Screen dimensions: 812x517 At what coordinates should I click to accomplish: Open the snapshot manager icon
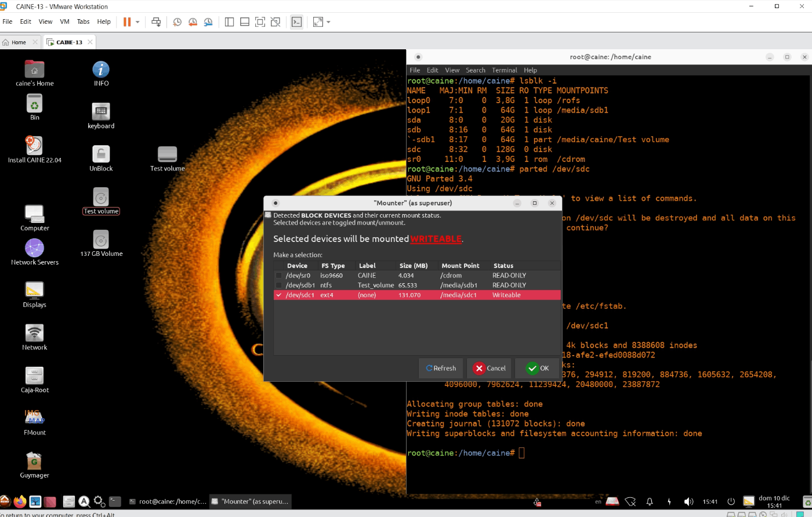pos(208,22)
